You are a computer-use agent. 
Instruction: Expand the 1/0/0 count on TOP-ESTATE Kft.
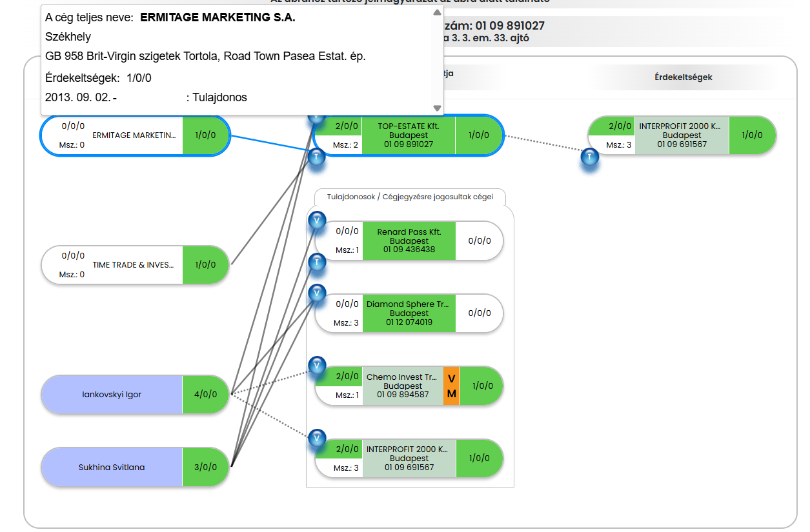coord(478,135)
